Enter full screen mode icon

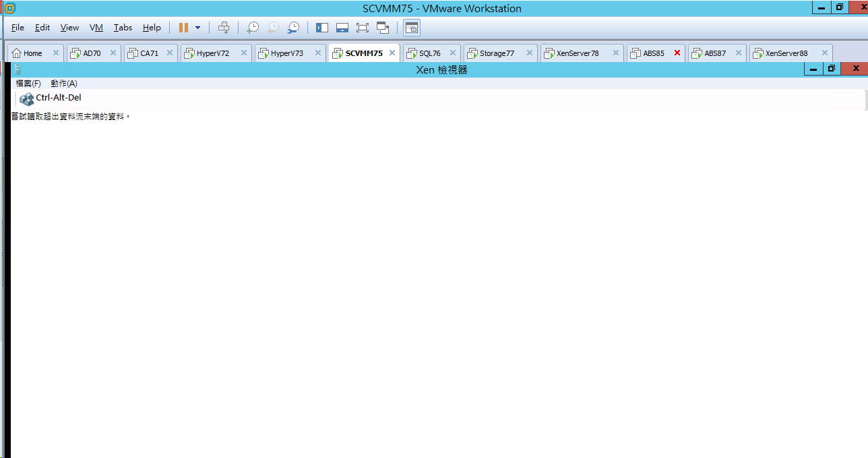[363, 28]
